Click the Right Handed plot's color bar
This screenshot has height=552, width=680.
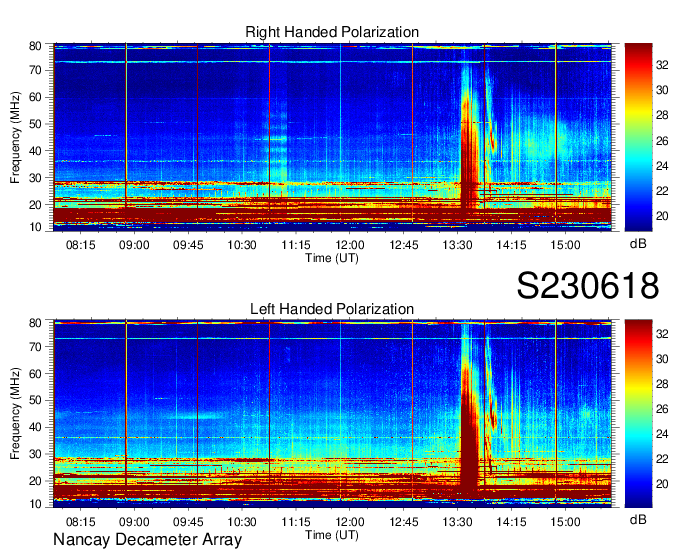[x=638, y=137]
